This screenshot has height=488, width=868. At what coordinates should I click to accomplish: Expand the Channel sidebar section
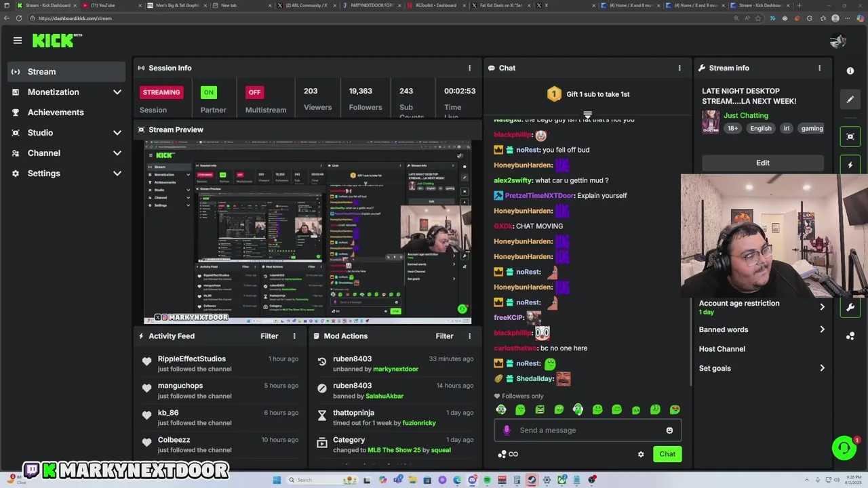117,153
